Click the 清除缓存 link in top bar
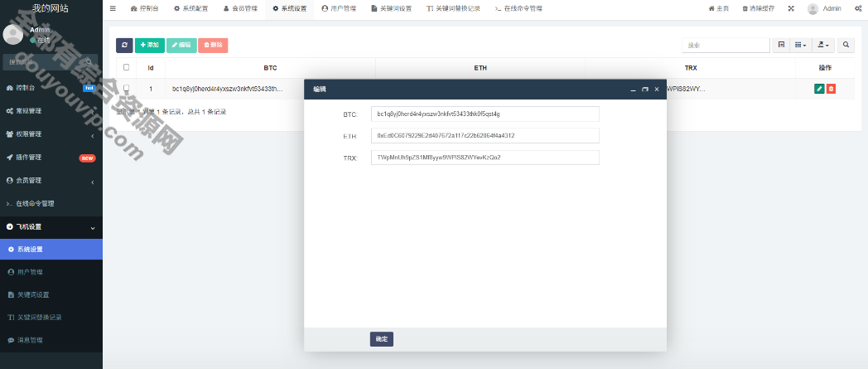 (x=759, y=9)
